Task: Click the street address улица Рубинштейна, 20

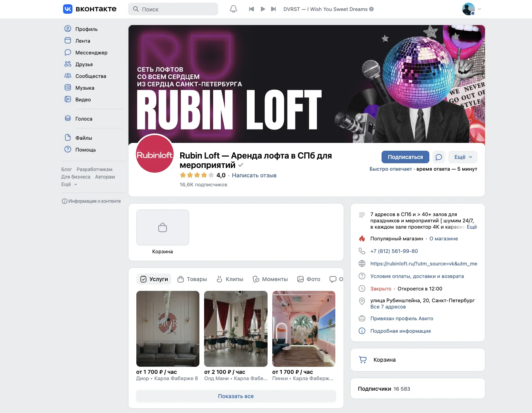Action: (423, 301)
